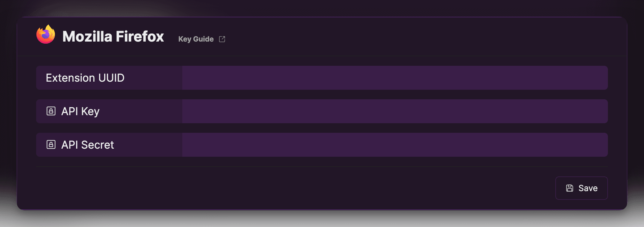
Task: Click the floppy disk icon in Save button
Action: coord(569,188)
